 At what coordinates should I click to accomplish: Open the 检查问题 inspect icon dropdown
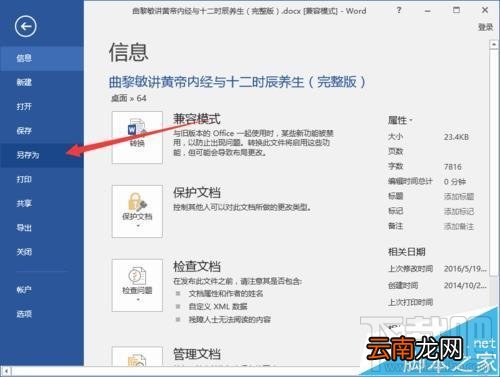137,285
